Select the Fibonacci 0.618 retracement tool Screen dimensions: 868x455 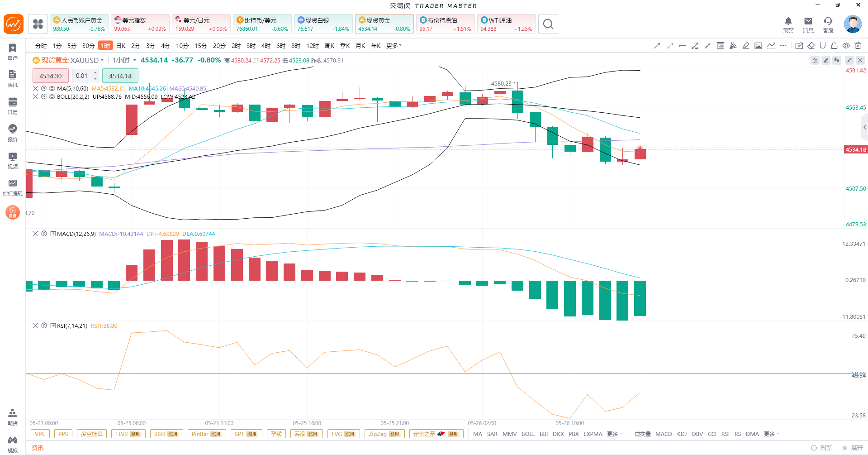coord(721,46)
